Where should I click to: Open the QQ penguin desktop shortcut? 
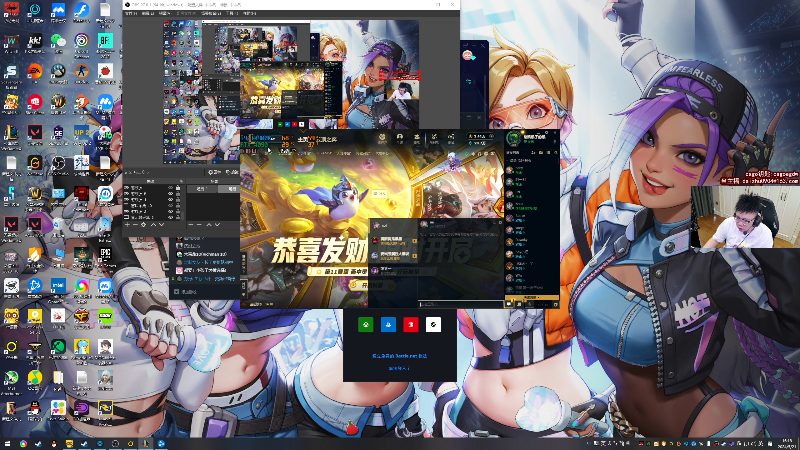coord(35,408)
